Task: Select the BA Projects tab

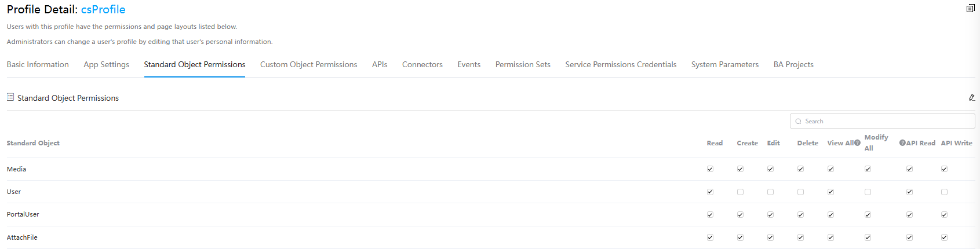Action: coord(793,65)
